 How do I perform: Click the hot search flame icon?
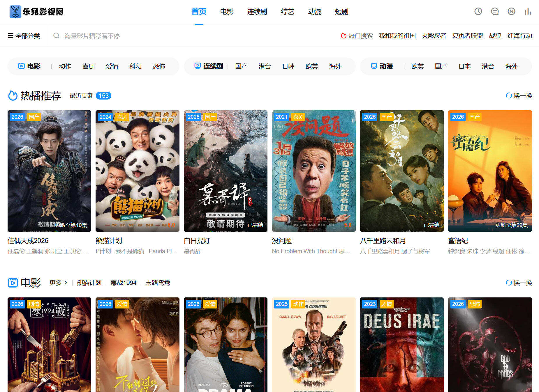344,36
